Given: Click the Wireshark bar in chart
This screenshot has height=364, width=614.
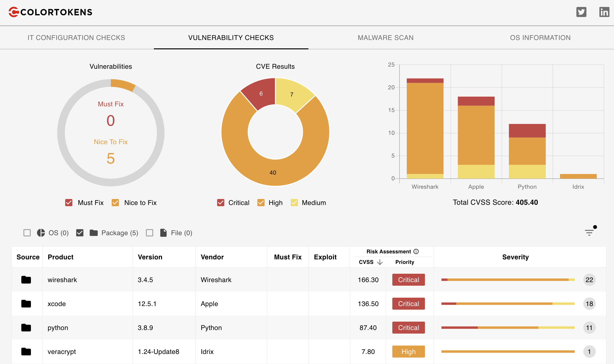Looking at the screenshot, I should pos(425,128).
